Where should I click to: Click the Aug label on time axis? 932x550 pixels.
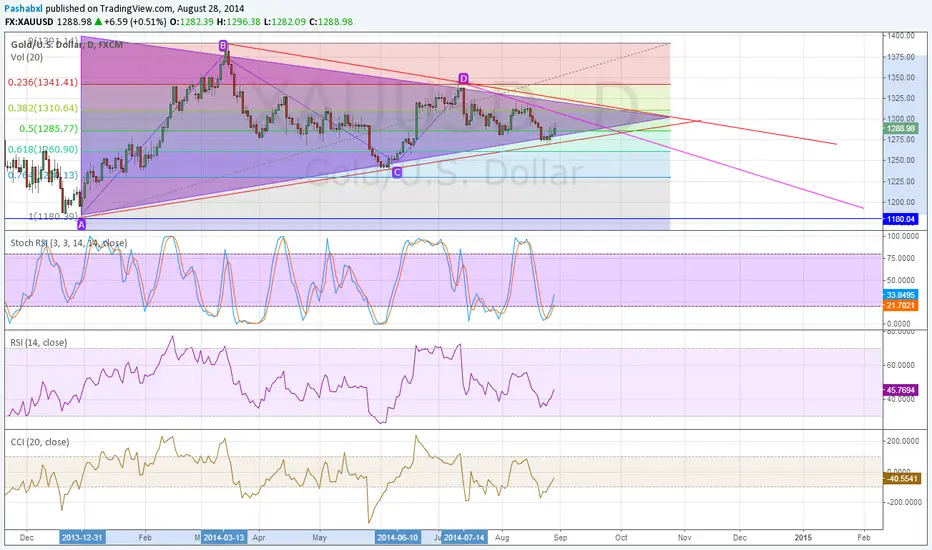coord(502,538)
